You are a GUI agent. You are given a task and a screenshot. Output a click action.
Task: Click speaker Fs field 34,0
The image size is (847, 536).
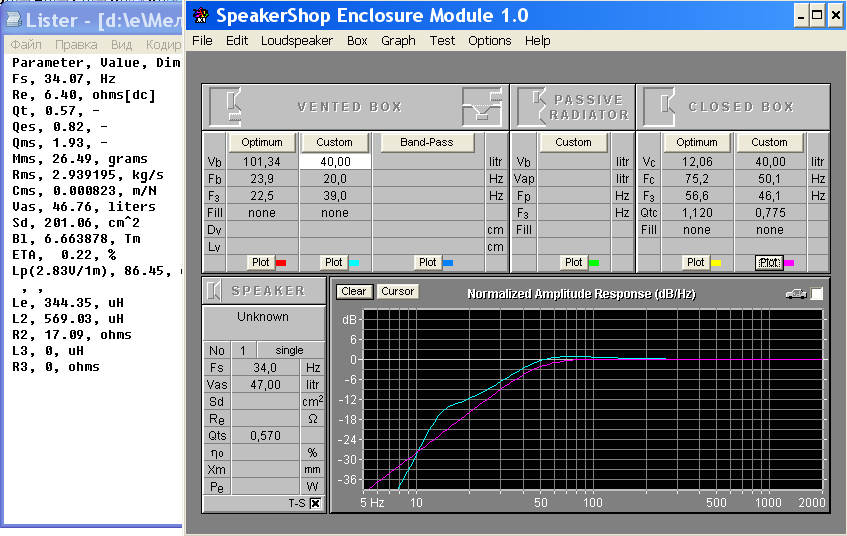(265, 368)
